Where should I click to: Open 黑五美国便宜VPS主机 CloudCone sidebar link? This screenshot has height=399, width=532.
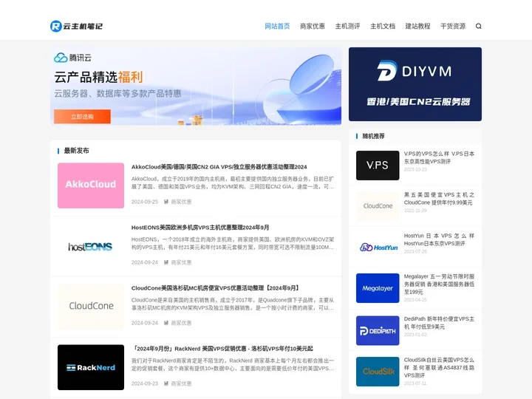439,199
